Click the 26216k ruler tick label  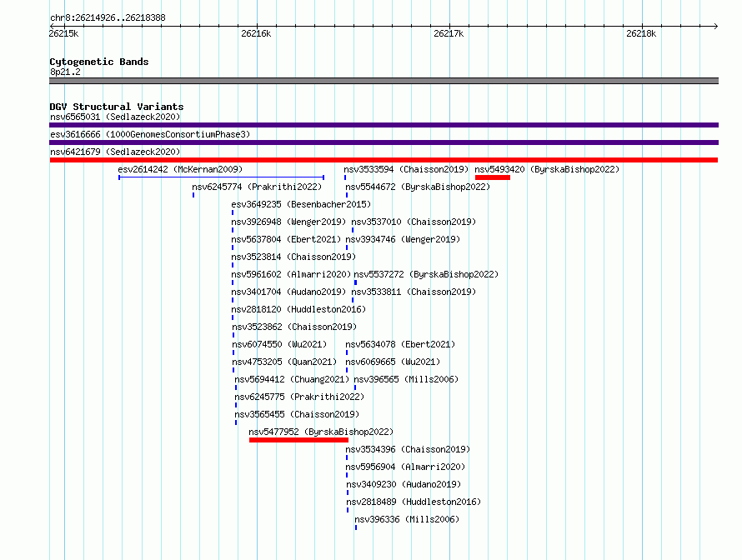(256, 33)
